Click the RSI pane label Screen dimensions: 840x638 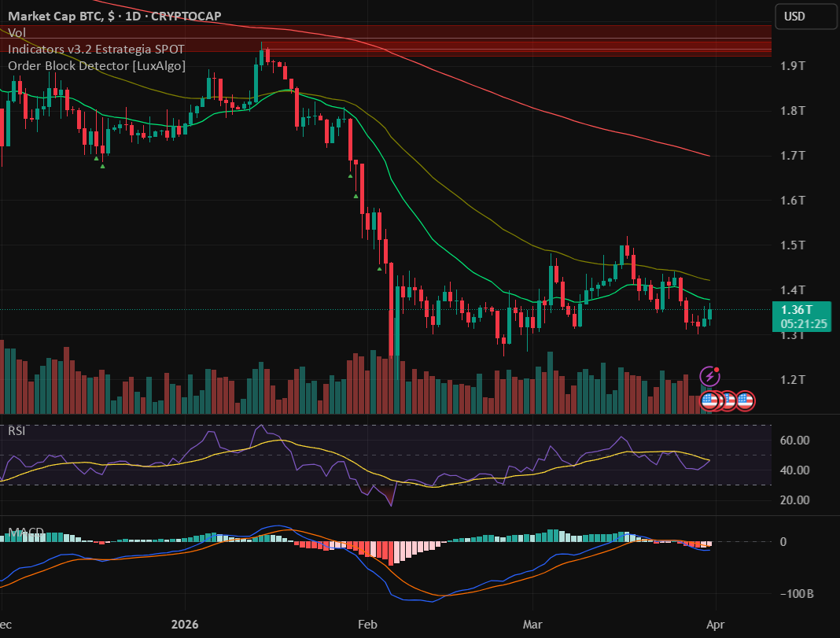click(x=17, y=430)
